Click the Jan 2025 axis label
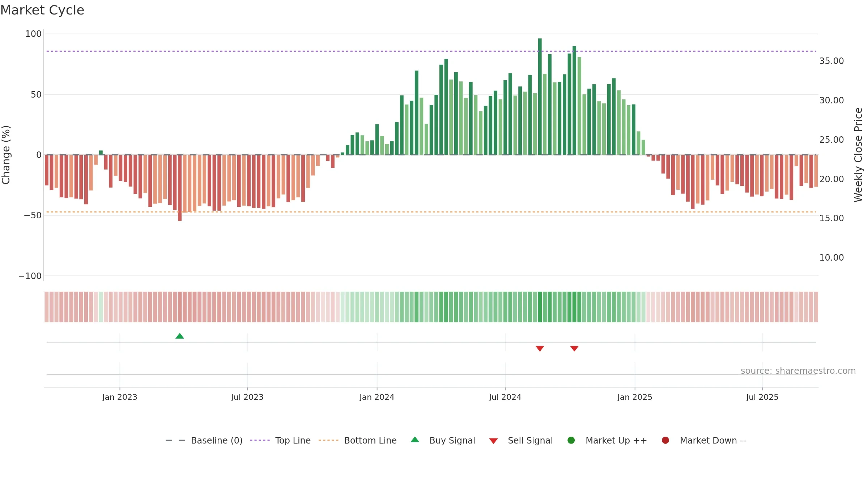Viewport: 868px width, 488px height. [x=635, y=397]
